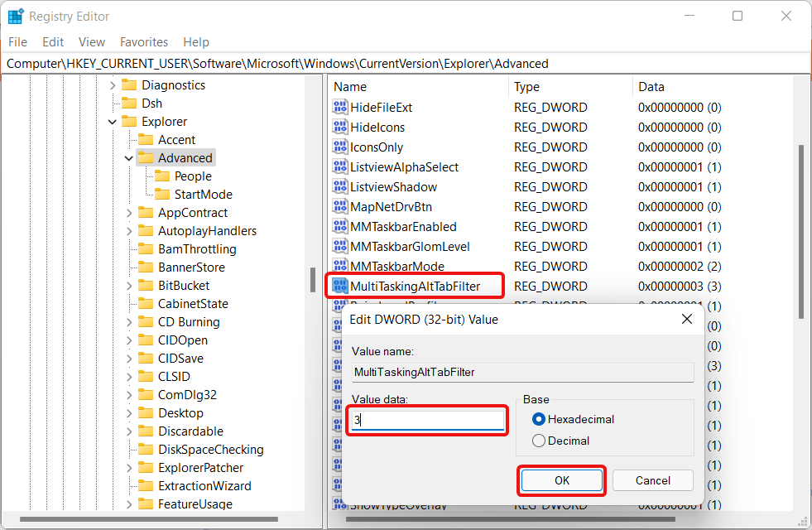Click the BitBucket folder icon
812x530 pixels.
[x=146, y=286]
